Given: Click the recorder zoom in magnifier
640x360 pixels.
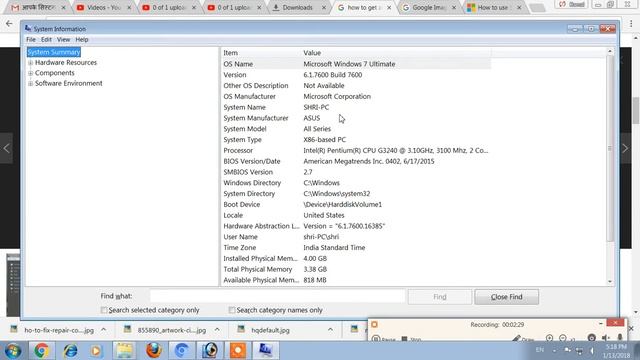Looking at the screenshot, I should pos(549,338).
